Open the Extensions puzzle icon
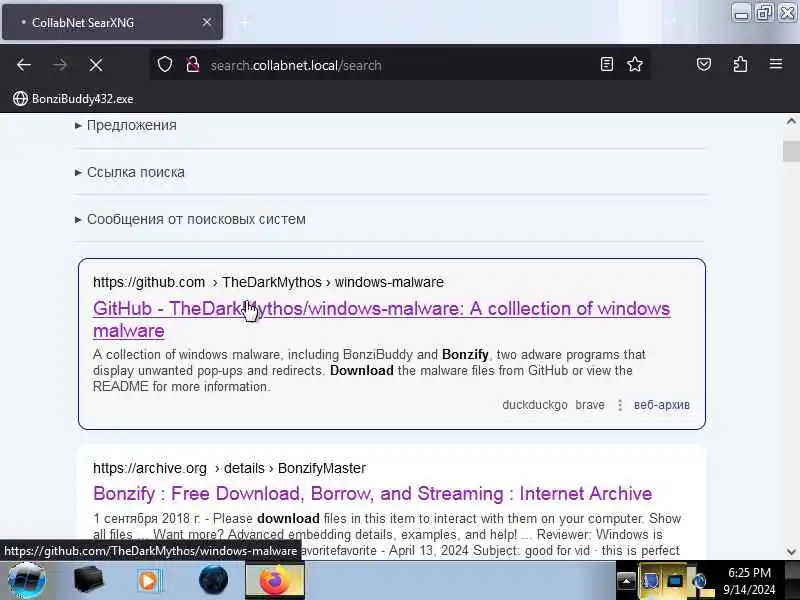The image size is (800, 600). 740,64
